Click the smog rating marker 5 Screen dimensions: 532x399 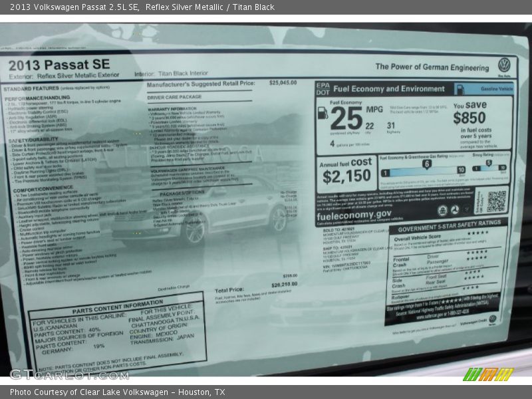(x=489, y=164)
